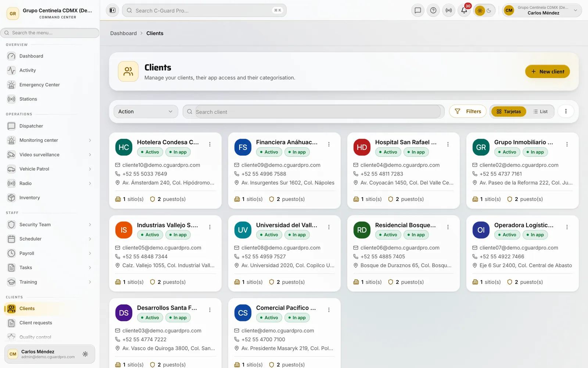Select List view
The width and height of the screenshot is (588, 368).
coord(540,112)
